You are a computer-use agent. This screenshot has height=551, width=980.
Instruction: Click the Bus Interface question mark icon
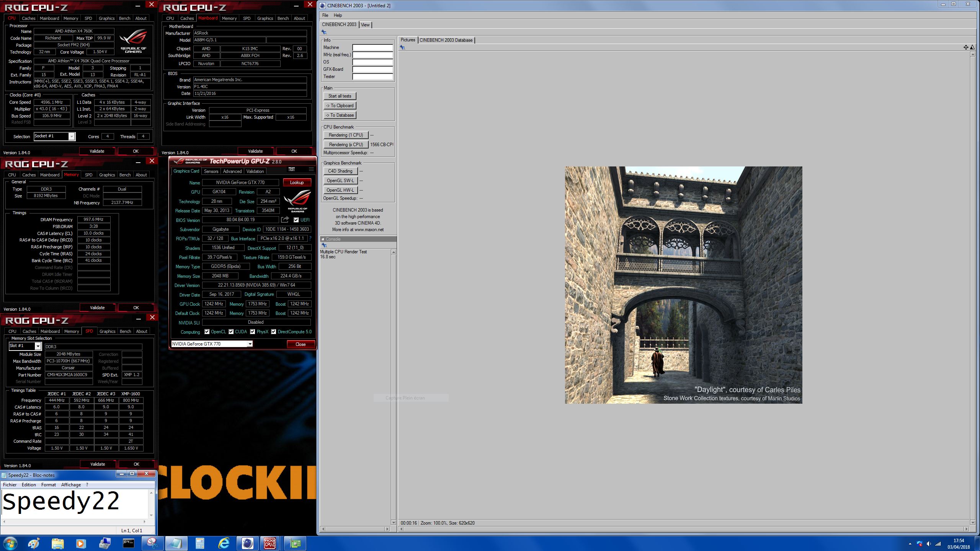(310, 238)
